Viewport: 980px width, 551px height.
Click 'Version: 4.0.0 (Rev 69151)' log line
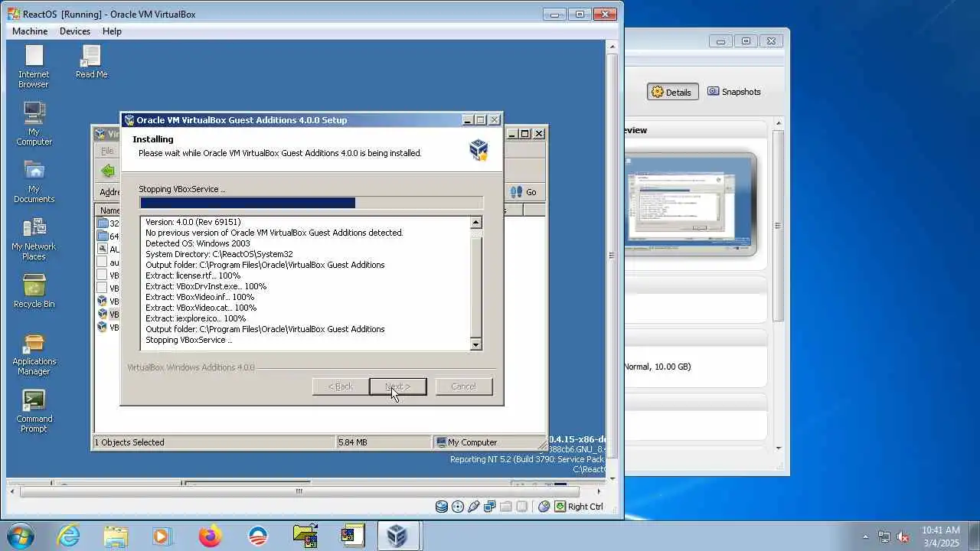193,222
